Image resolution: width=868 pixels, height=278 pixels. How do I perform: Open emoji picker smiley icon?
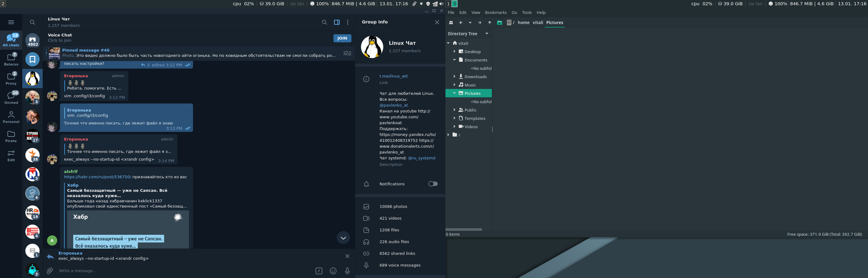pyautogui.click(x=333, y=271)
